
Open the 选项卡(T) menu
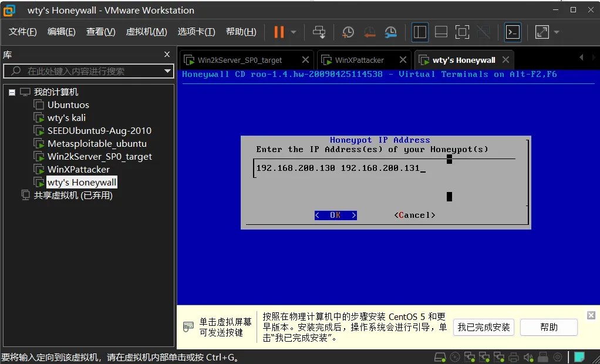(196, 32)
